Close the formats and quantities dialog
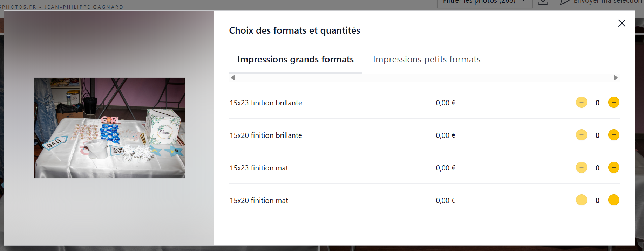 point(622,23)
